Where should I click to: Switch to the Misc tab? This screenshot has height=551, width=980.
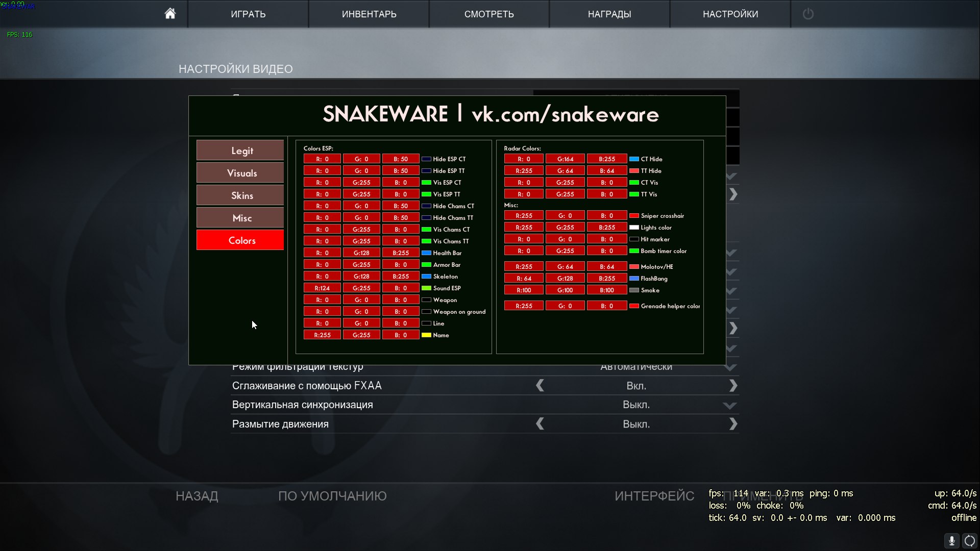(240, 218)
